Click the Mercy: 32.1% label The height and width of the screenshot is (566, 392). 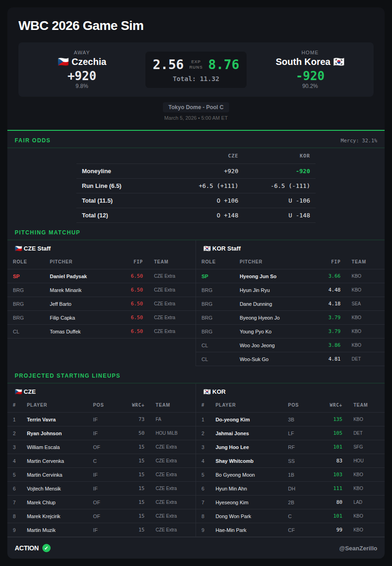pyautogui.click(x=358, y=140)
